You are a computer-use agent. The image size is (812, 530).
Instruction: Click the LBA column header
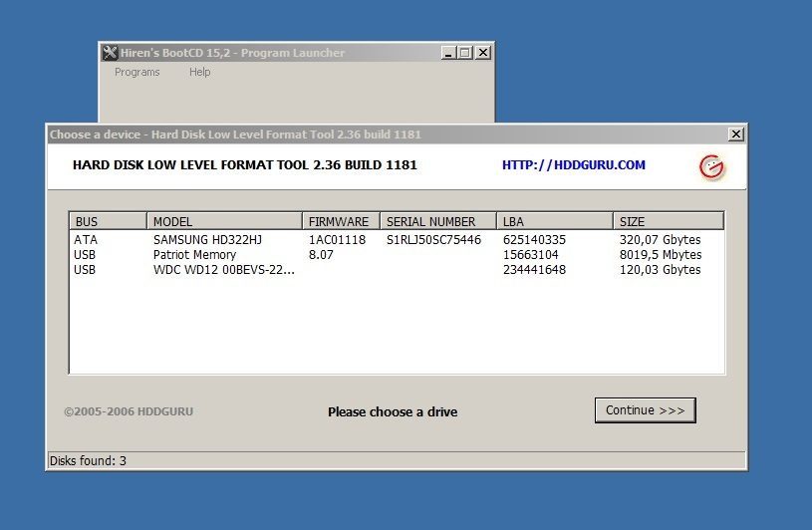point(555,221)
